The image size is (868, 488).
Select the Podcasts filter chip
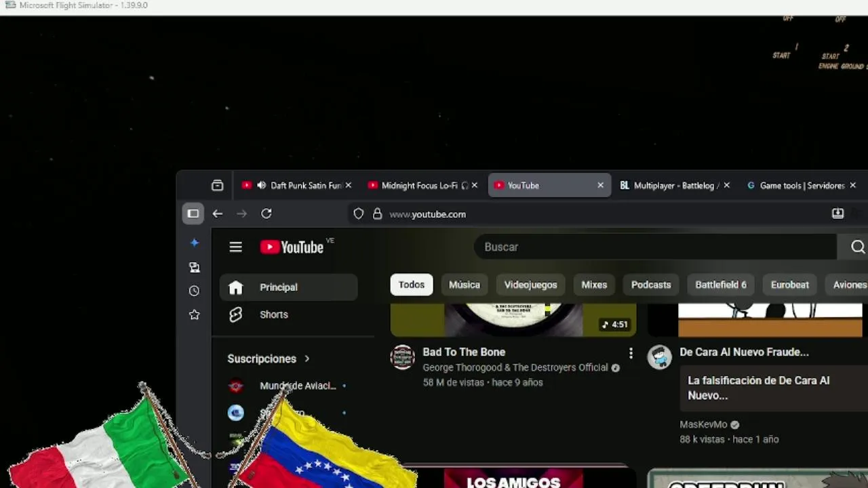pyautogui.click(x=651, y=285)
